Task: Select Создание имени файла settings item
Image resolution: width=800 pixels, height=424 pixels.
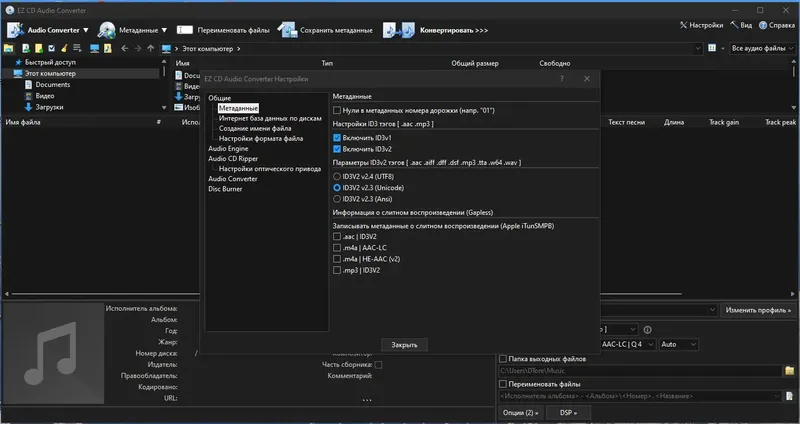Action: pos(255,129)
